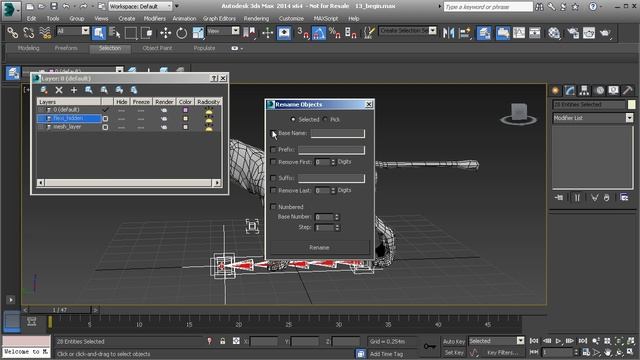Enable the Numbered checkbox

coord(273,207)
